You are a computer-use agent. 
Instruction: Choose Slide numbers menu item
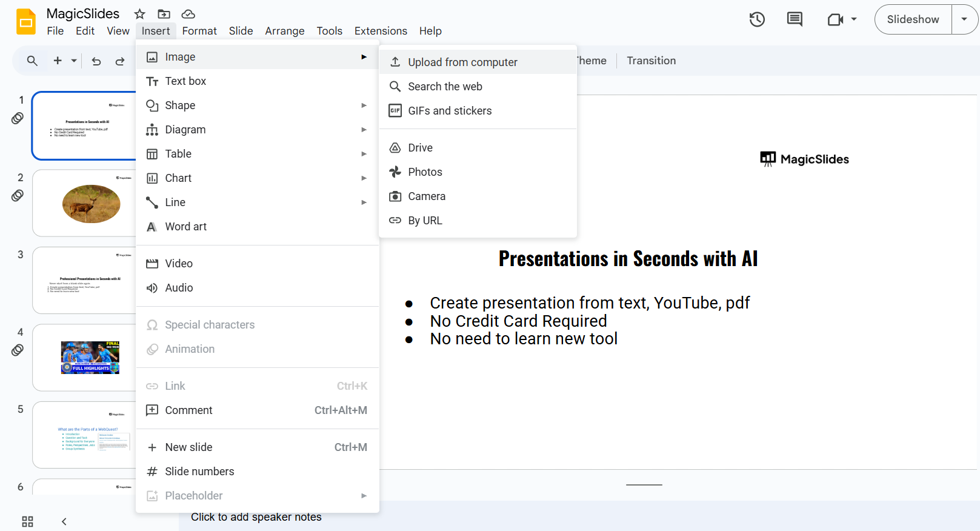(x=258, y=472)
